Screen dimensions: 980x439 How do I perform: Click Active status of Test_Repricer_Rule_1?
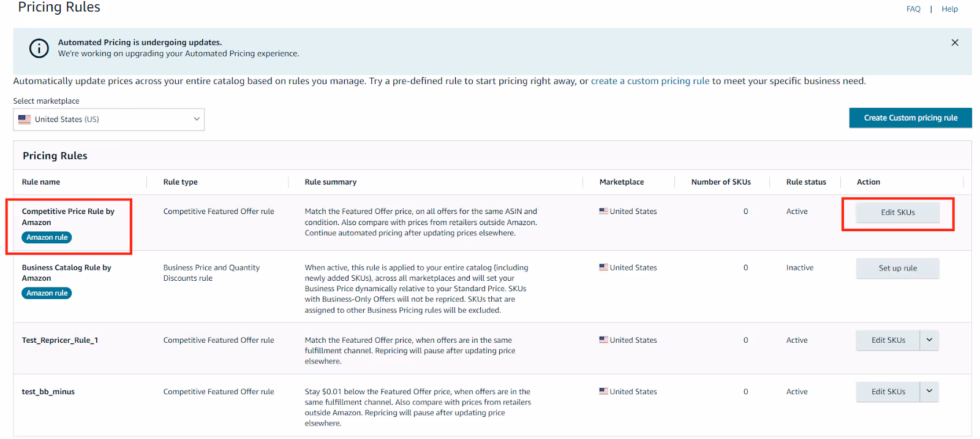point(797,340)
